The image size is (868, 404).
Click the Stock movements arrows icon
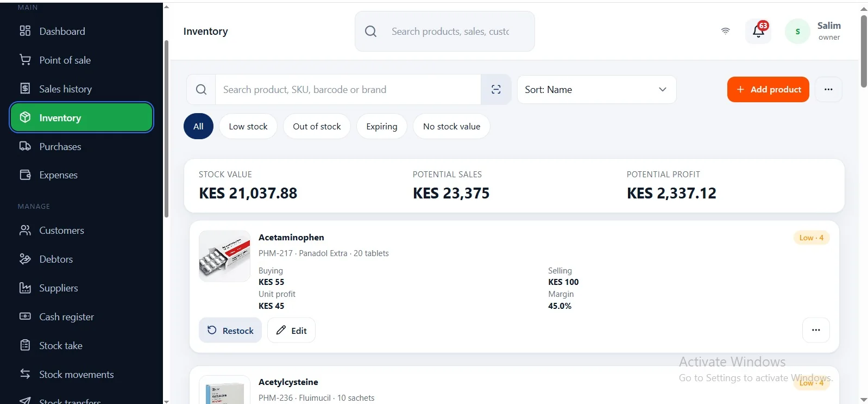[x=25, y=374]
